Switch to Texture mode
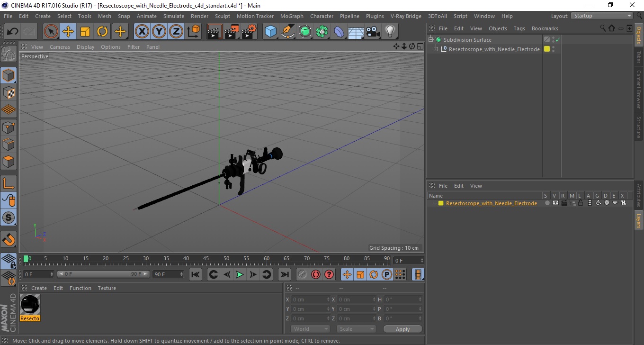The image size is (644, 345). (x=9, y=92)
